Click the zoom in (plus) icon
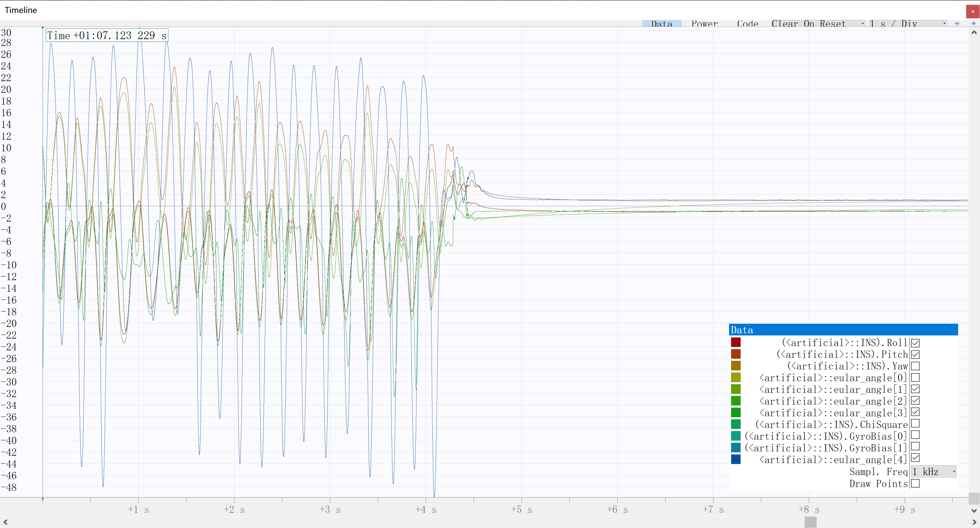 click(974, 24)
